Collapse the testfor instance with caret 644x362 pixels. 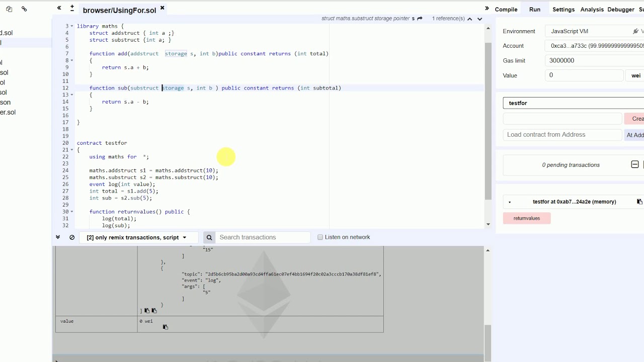click(x=510, y=202)
